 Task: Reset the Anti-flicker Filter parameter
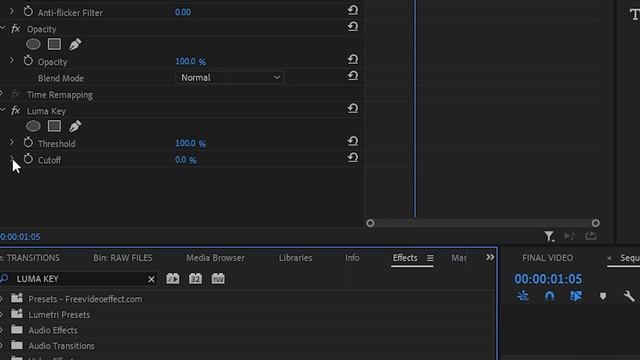click(353, 10)
